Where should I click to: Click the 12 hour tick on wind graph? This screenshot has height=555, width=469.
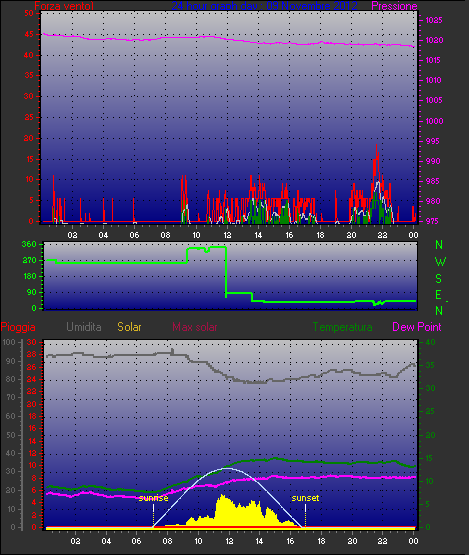click(x=227, y=235)
